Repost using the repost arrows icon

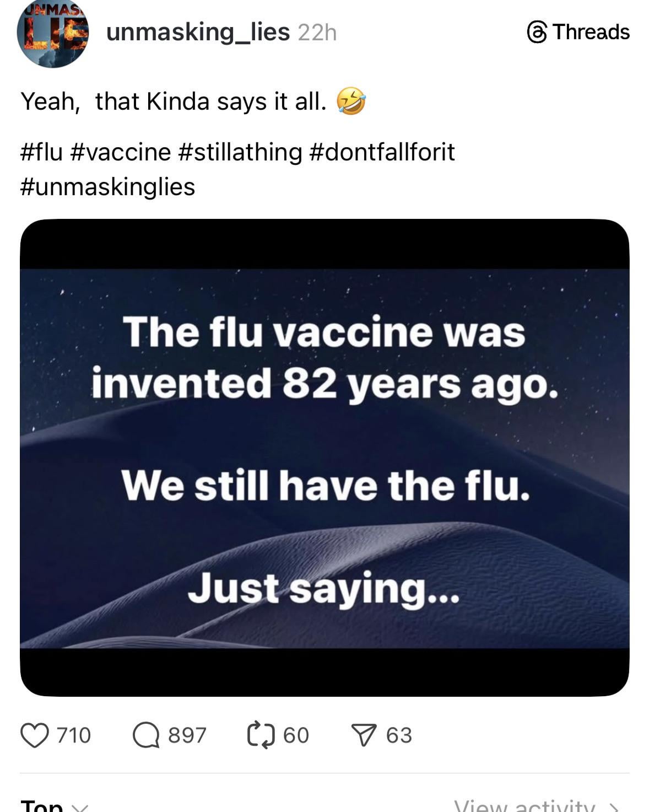[x=261, y=735]
